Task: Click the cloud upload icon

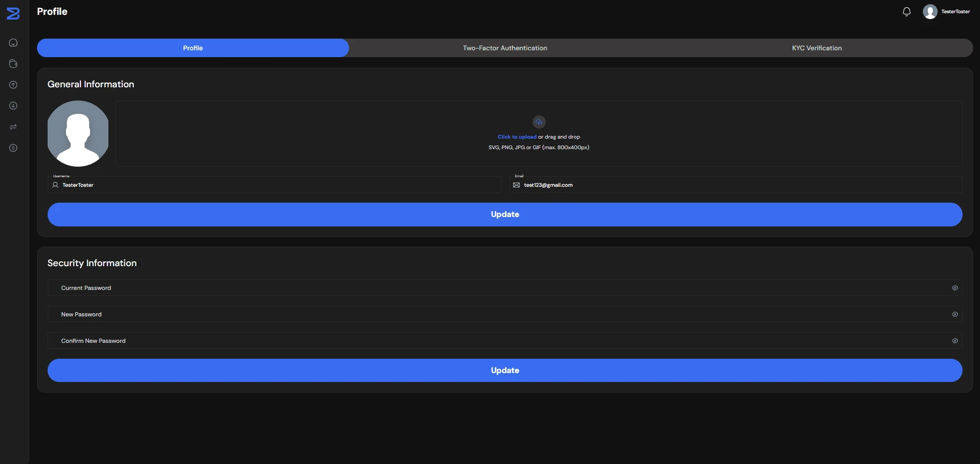Action: (x=539, y=122)
